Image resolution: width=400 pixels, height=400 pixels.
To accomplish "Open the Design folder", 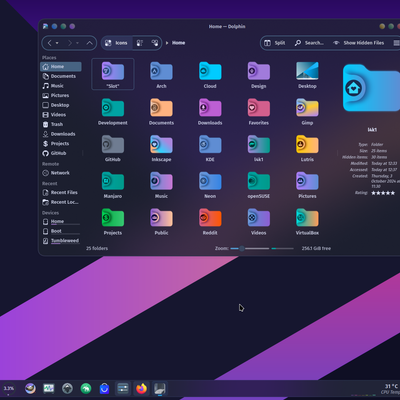I will [x=259, y=75].
